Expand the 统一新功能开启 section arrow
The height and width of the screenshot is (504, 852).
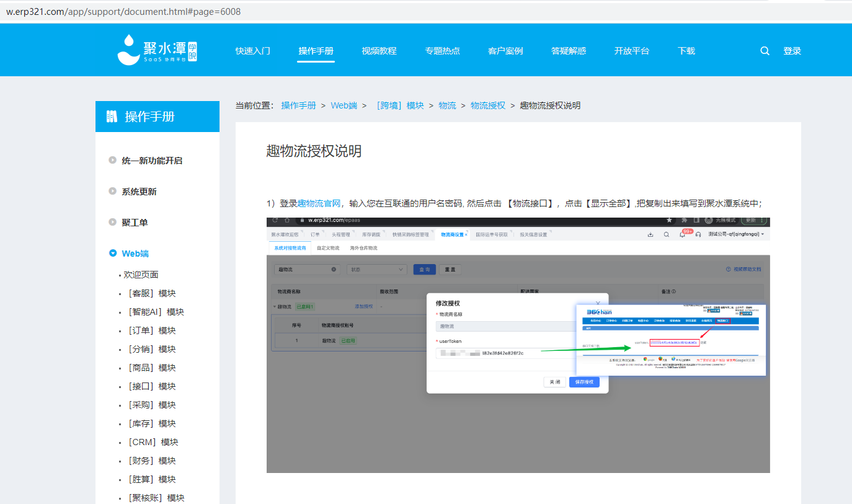[x=113, y=160]
